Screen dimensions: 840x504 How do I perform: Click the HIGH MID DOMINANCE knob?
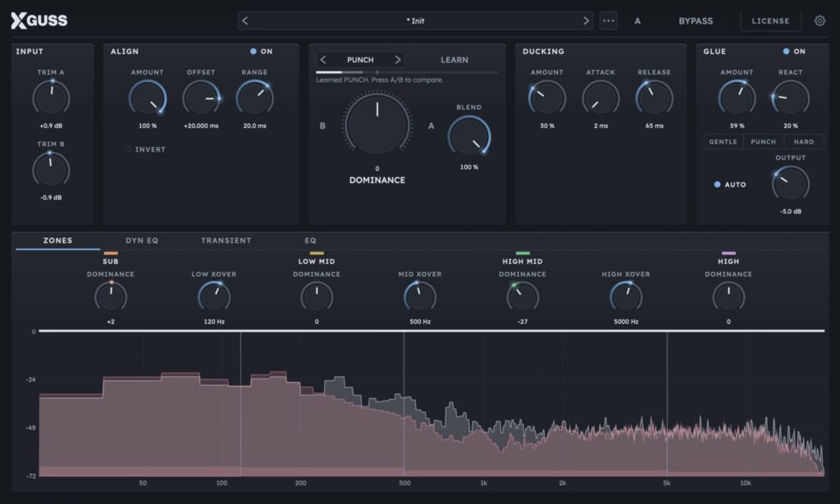pos(523,297)
